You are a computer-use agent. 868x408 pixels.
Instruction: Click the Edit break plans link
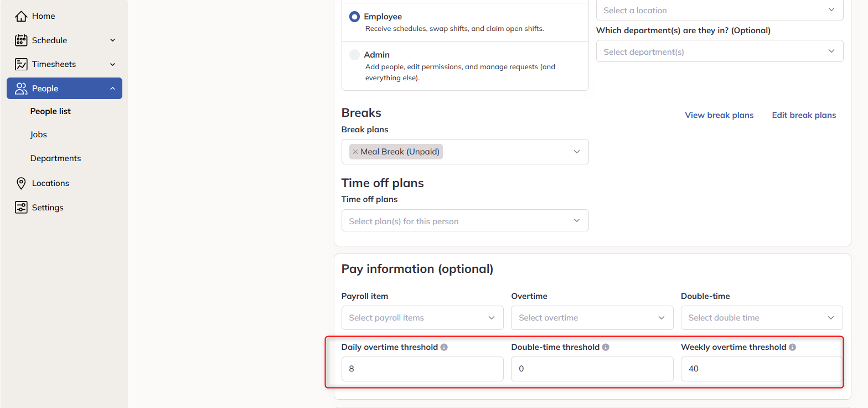pos(804,115)
